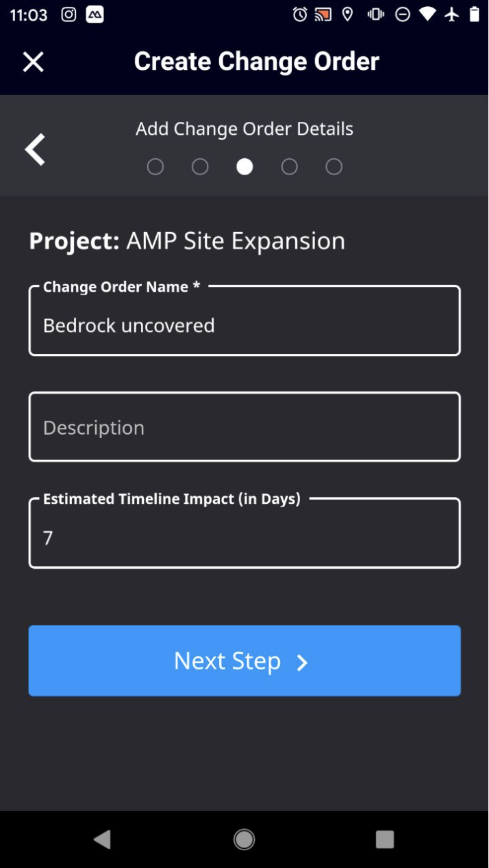Image resolution: width=489 pixels, height=868 pixels.
Task: Close the Create Change Order screen
Action: [x=33, y=62]
